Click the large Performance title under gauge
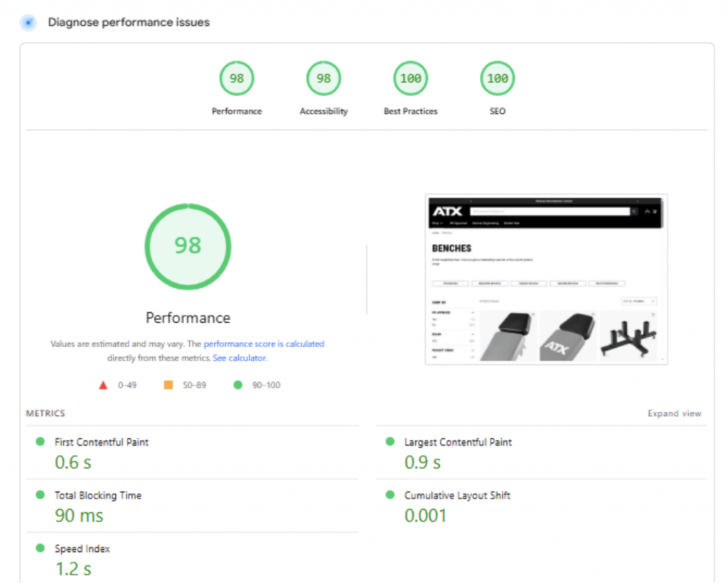 point(188,318)
